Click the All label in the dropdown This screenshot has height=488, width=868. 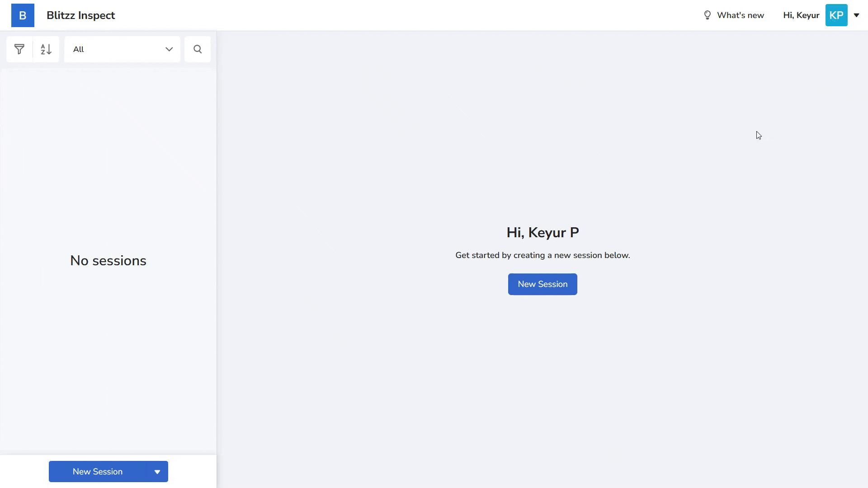tap(79, 49)
